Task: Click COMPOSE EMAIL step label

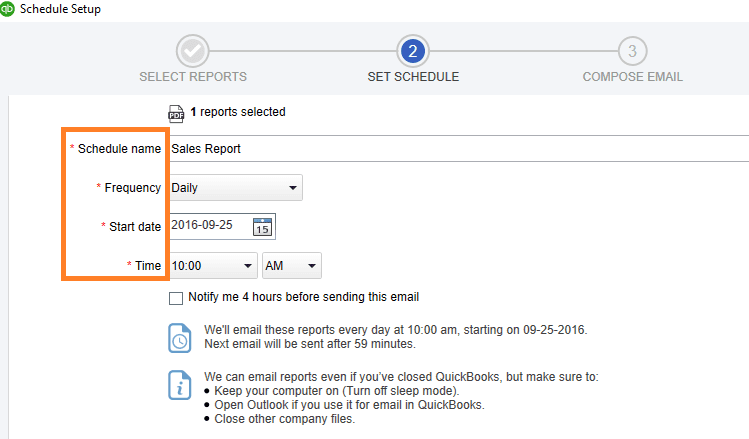Action: click(x=632, y=77)
